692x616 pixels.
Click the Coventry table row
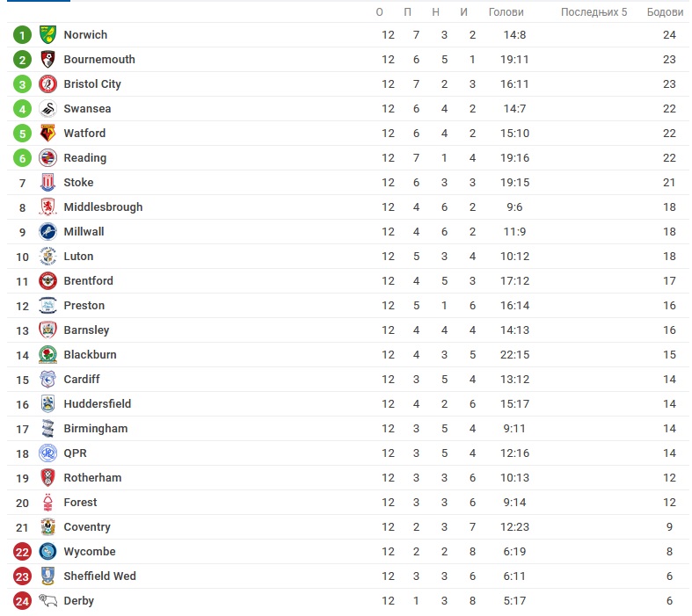click(x=348, y=527)
